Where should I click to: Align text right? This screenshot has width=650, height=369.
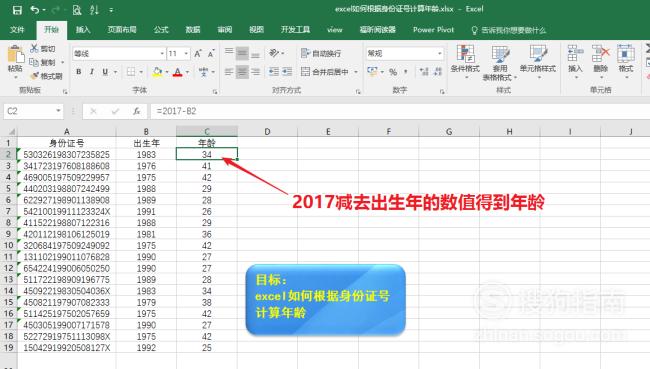[x=255, y=72]
